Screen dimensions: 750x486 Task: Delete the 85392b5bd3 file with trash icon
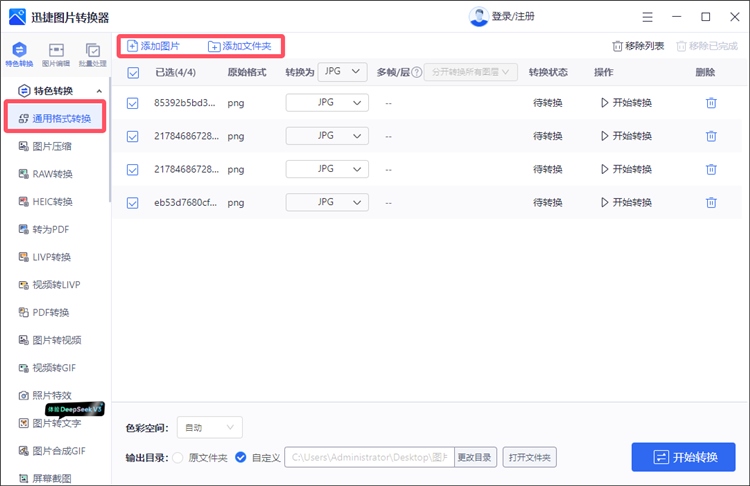711,103
